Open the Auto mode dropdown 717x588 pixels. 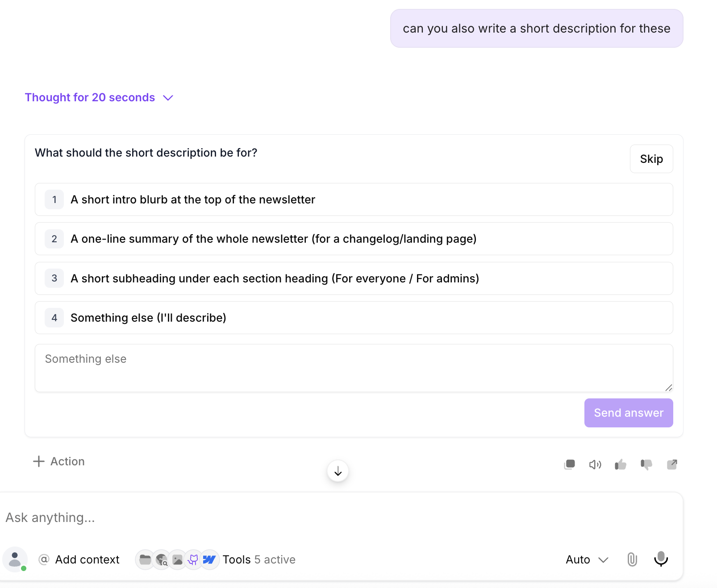point(587,559)
